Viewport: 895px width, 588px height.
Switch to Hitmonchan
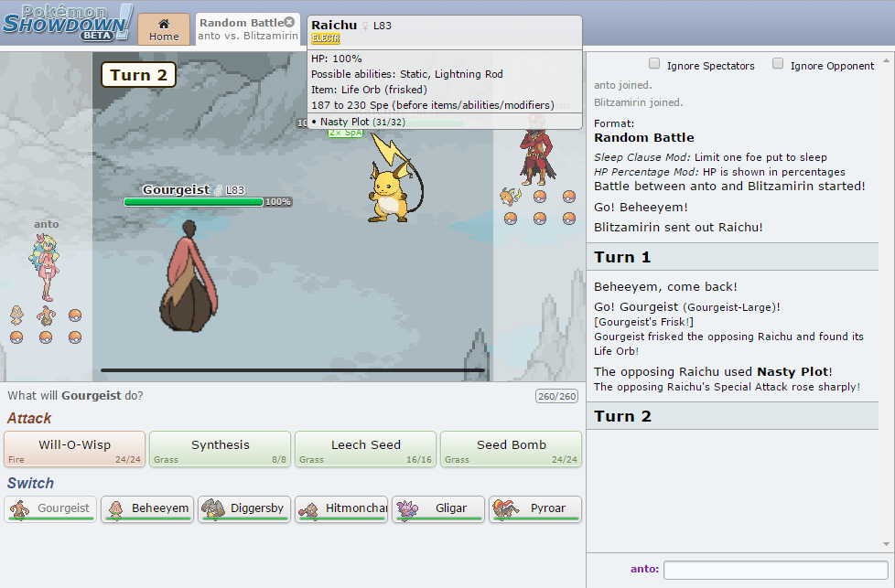(341, 508)
